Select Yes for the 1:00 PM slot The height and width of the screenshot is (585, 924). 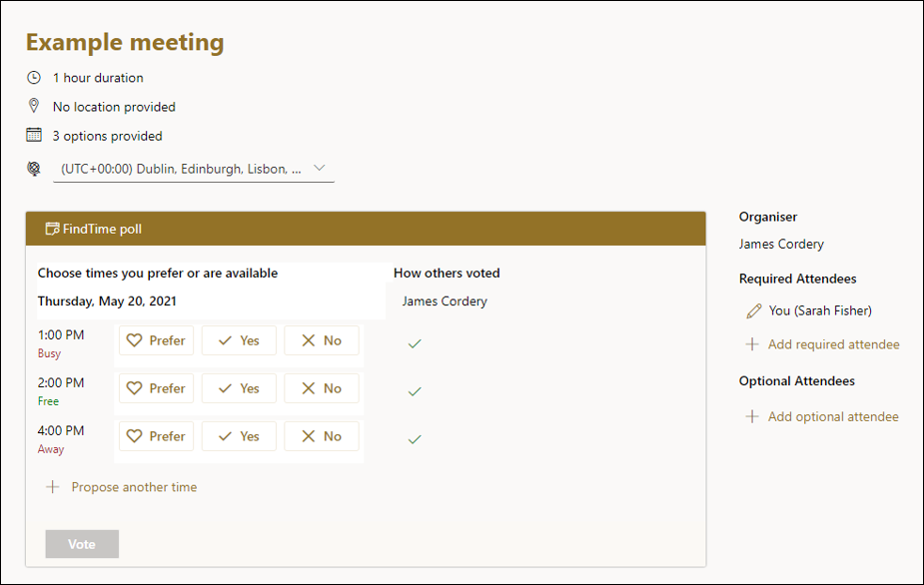239,340
